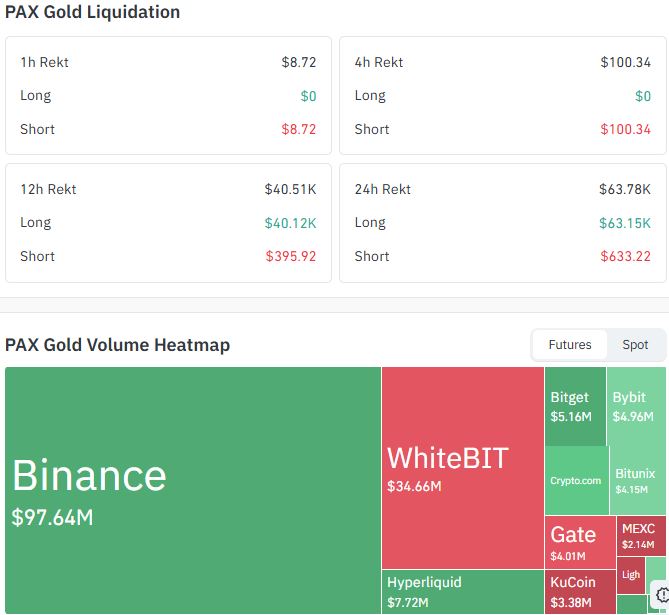The width and height of the screenshot is (669, 615).
Task: Click the PAX Gold Volume Heatmap heading
Action: 117,345
